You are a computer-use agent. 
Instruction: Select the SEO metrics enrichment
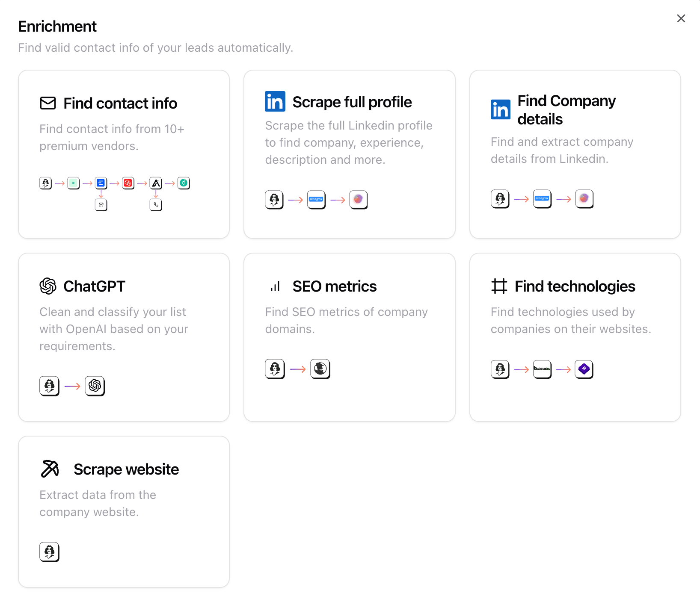pyautogui.click(x=349, y=337)
